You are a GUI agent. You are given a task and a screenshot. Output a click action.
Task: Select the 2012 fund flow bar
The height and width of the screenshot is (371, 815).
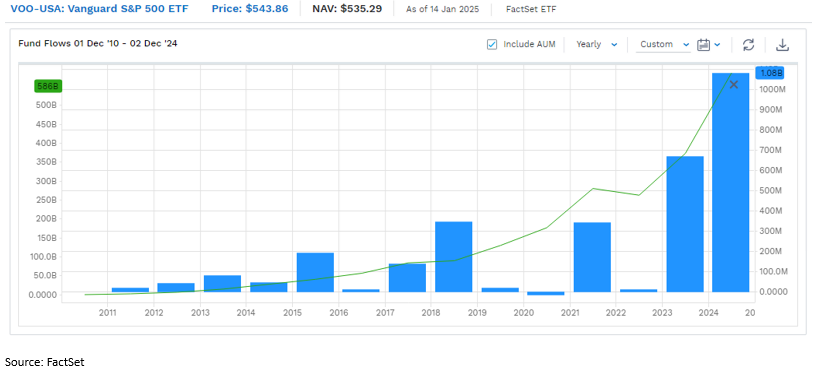(176, 287)
